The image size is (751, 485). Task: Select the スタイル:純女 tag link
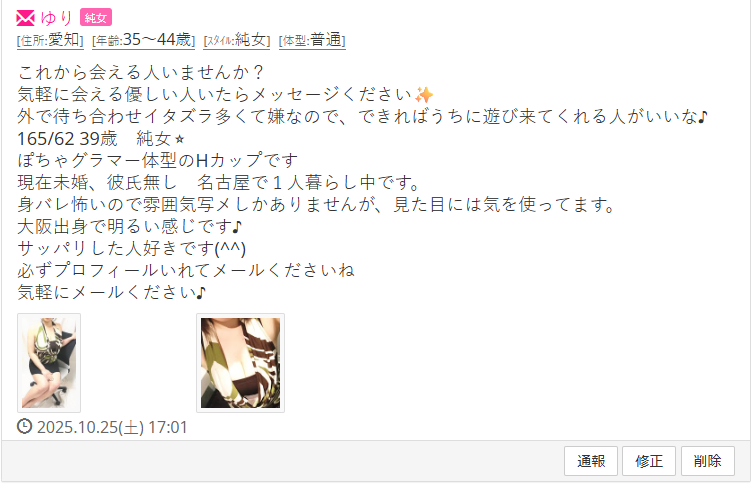(237, 40)
